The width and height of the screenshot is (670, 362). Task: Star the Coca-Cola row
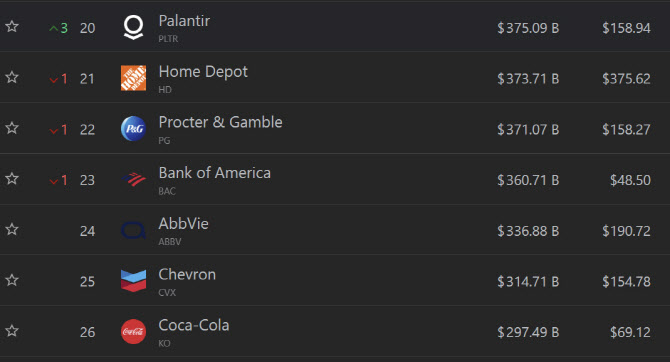point(12,330)
